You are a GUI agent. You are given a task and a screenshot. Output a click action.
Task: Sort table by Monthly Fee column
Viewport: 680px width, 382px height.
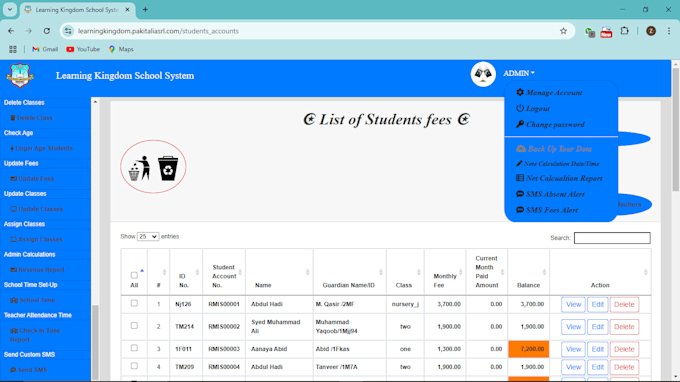445,272
